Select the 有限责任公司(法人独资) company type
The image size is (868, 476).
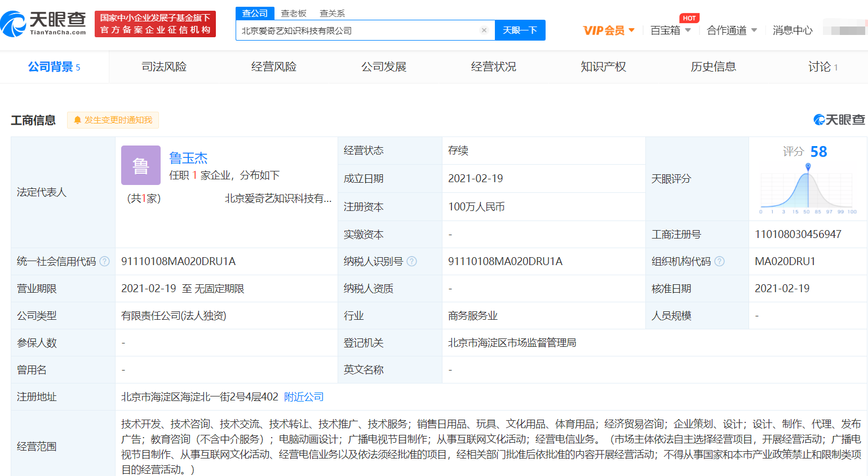[174, 316]
